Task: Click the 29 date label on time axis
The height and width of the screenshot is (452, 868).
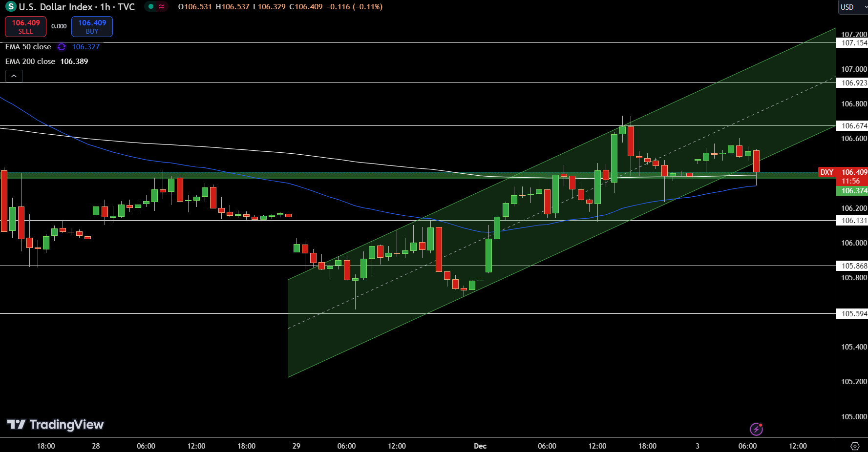Action: click(296, 446)
